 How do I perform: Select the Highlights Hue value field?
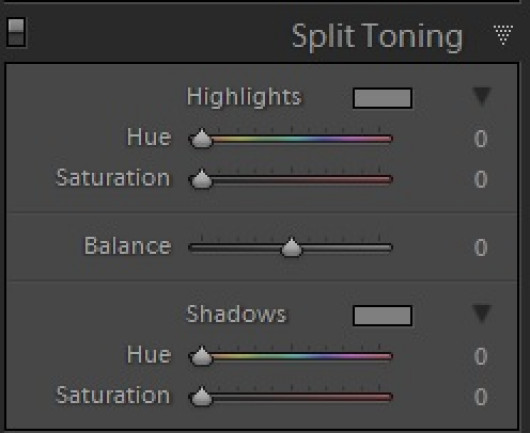[480, 139]
